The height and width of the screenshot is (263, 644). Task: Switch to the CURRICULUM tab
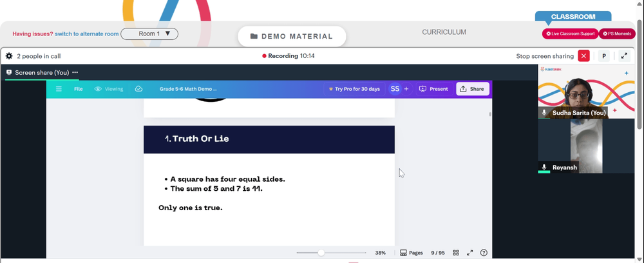[x=444, y=32]
